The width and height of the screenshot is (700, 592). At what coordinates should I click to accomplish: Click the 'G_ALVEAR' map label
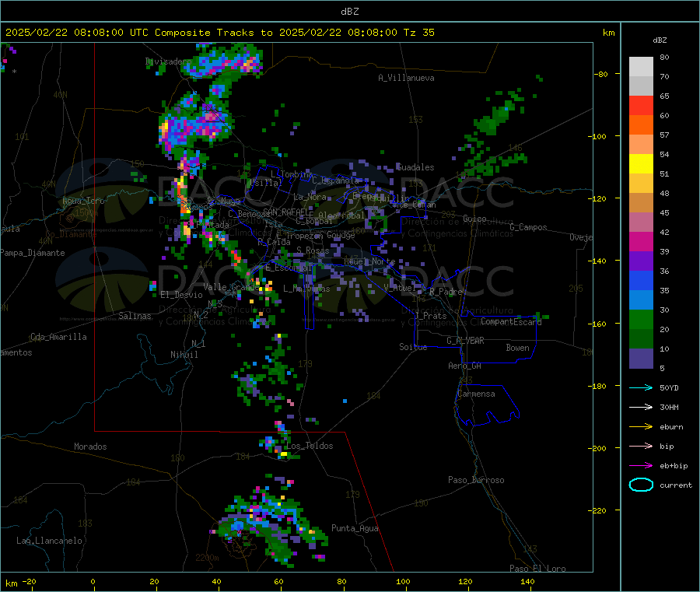click(x=466, y=341)
